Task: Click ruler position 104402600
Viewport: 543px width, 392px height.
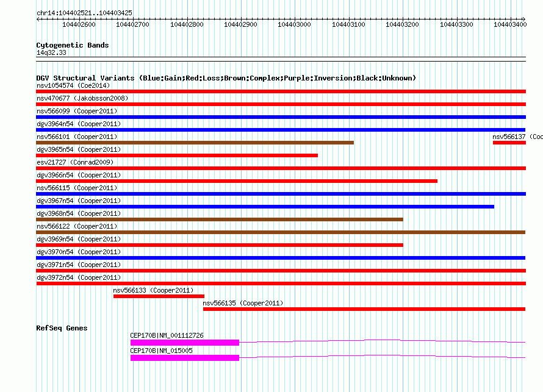Action: [79, 24]
